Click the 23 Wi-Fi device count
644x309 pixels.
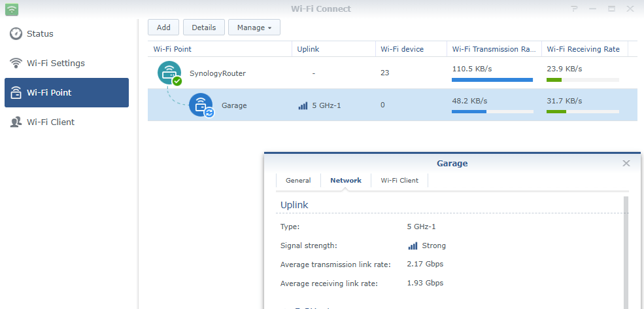385,73
